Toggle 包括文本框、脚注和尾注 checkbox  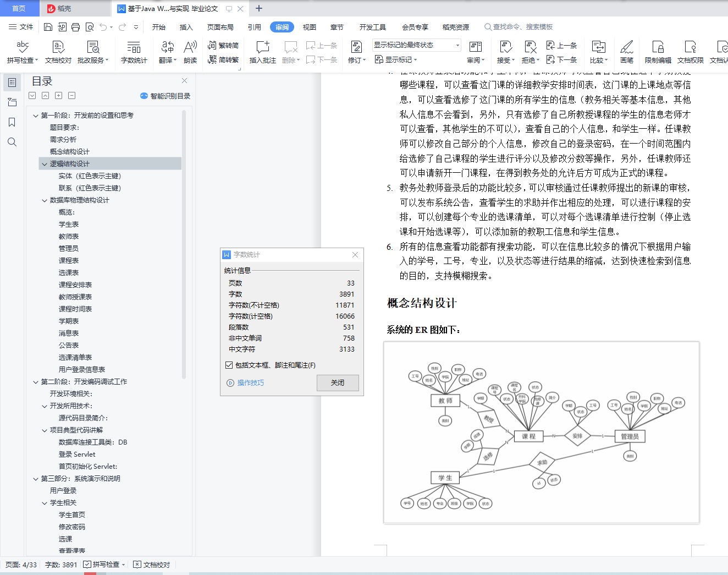(x=229, y=365)
